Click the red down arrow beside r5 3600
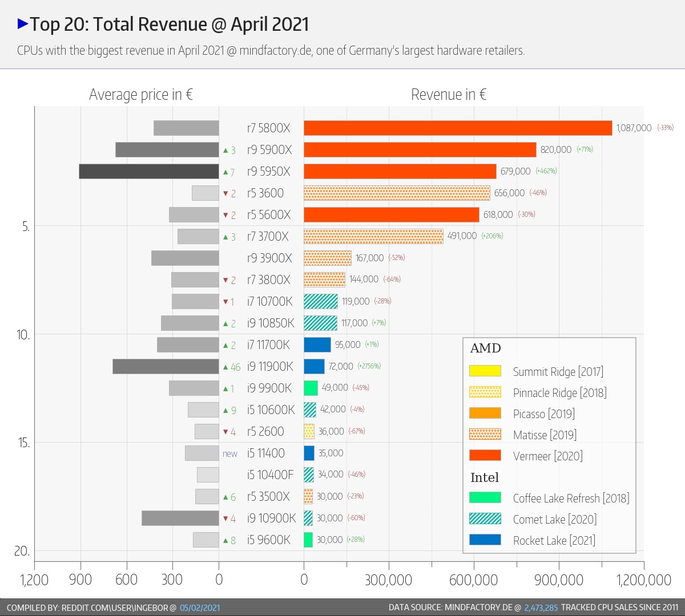The width and height of the screenshot is (685, 616). [225, 194]
